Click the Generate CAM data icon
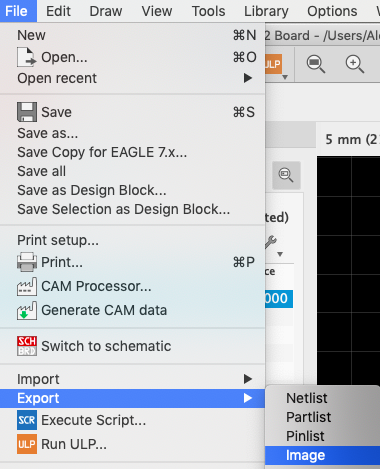The height and width of the screenshot is (469, 380). (x=27, y=310)
